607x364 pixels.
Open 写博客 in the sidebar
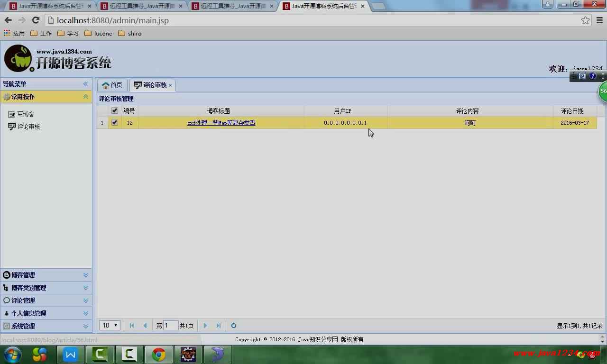21,114
